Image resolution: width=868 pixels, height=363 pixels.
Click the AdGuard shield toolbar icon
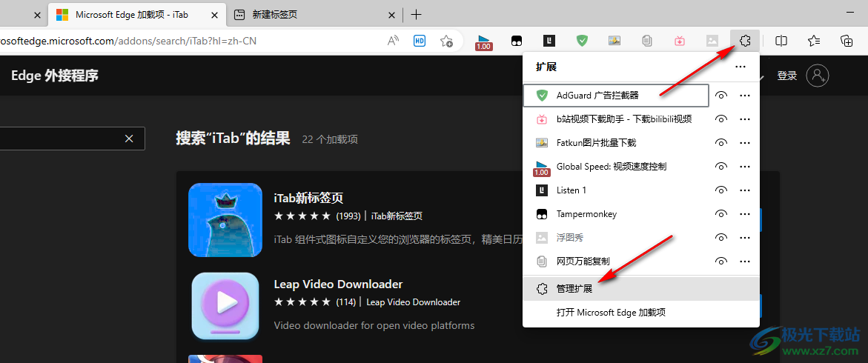tap(581, 41)
